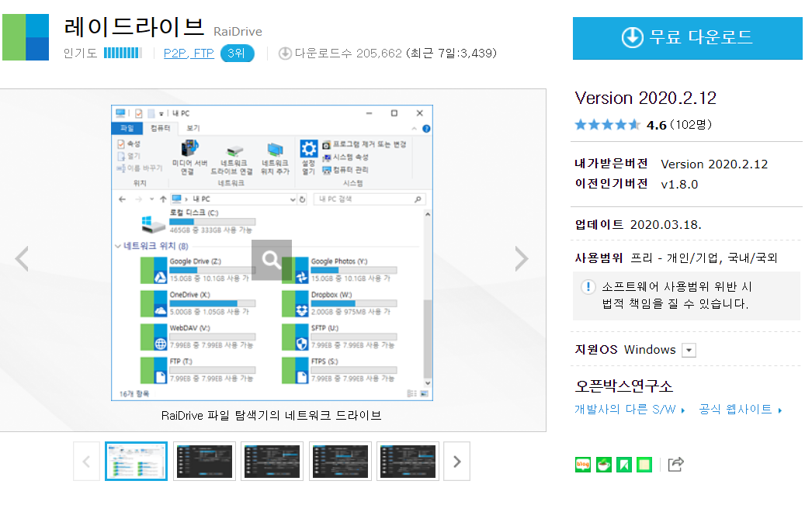Click the 이전인기버전 v1.8.0 value
Viewport: 812px width, 512px height.
click(679, 185)
